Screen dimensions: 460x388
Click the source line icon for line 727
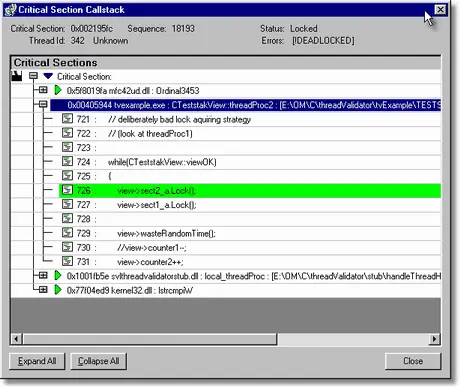(x=67, y=204)
